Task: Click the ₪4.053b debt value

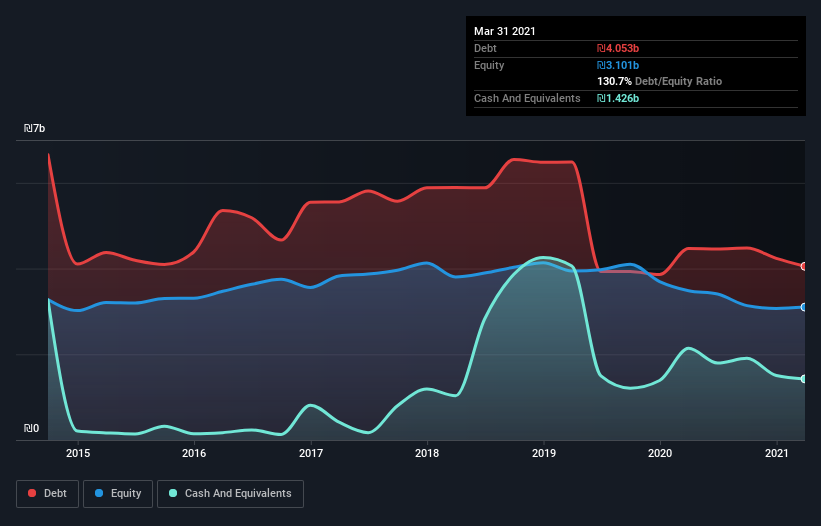Action: coord(618,48)
